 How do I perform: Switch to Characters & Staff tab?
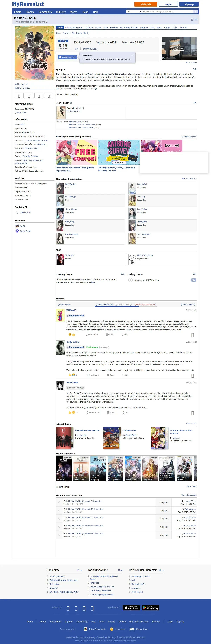pos(74,27)
